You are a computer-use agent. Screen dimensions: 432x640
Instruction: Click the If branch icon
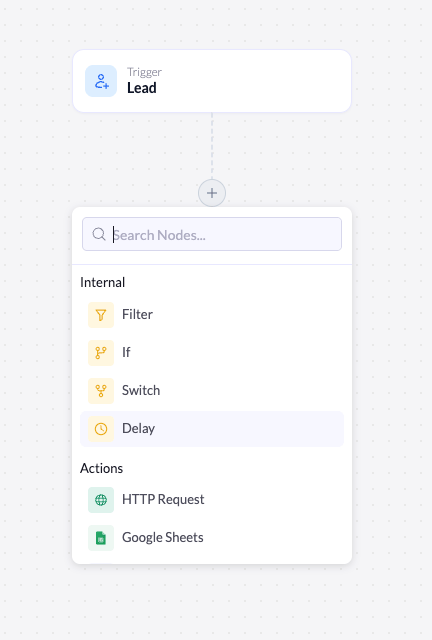(x=101, y=353)
